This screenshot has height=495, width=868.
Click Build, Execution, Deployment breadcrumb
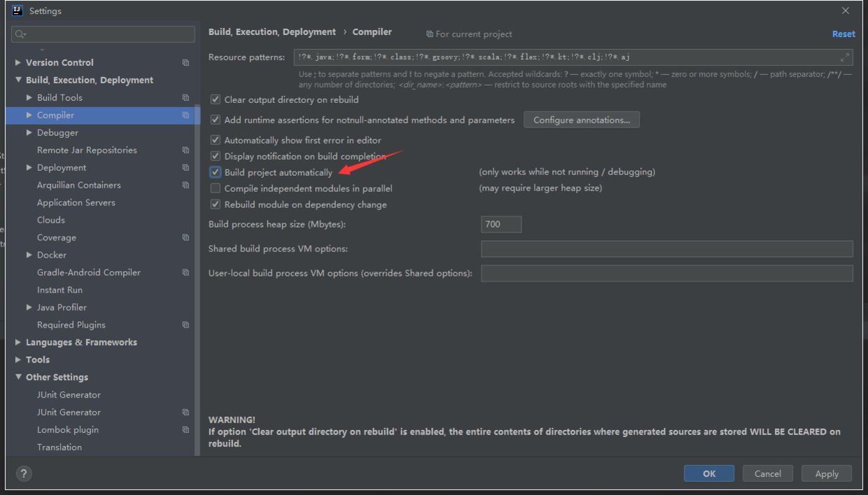(x=272, y=32)
